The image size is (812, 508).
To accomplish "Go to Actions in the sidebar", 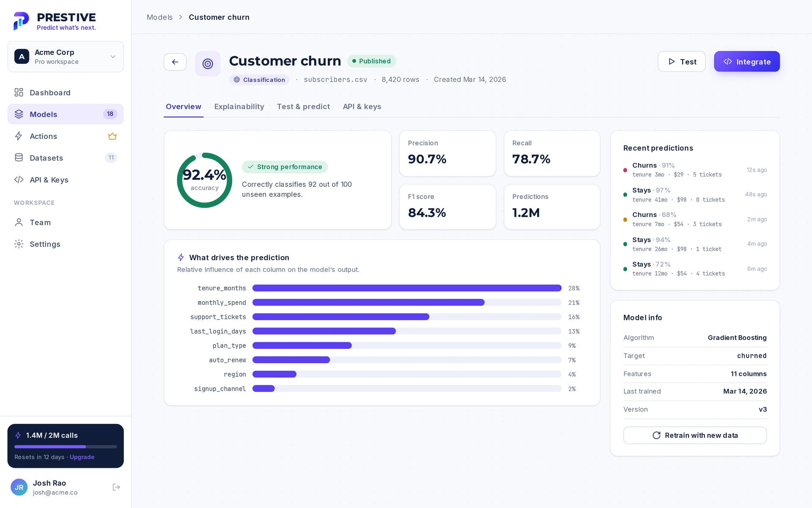I will [66, 136].
